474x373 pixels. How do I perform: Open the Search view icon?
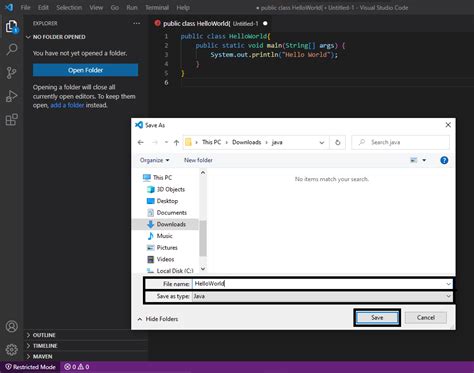[x=12, y=49]
